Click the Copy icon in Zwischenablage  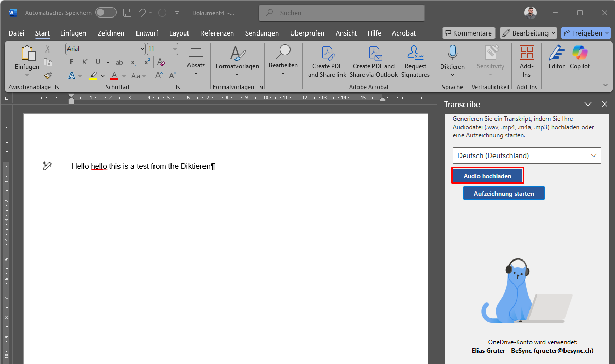[48, 62]
